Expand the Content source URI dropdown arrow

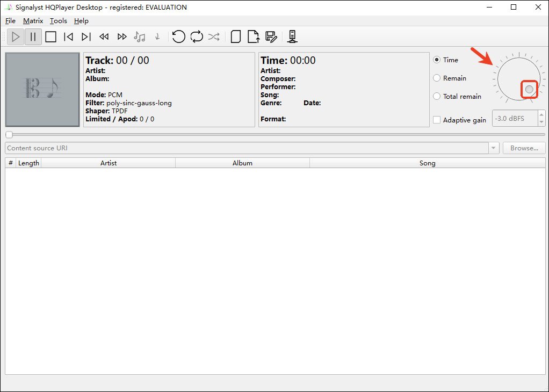493,148
